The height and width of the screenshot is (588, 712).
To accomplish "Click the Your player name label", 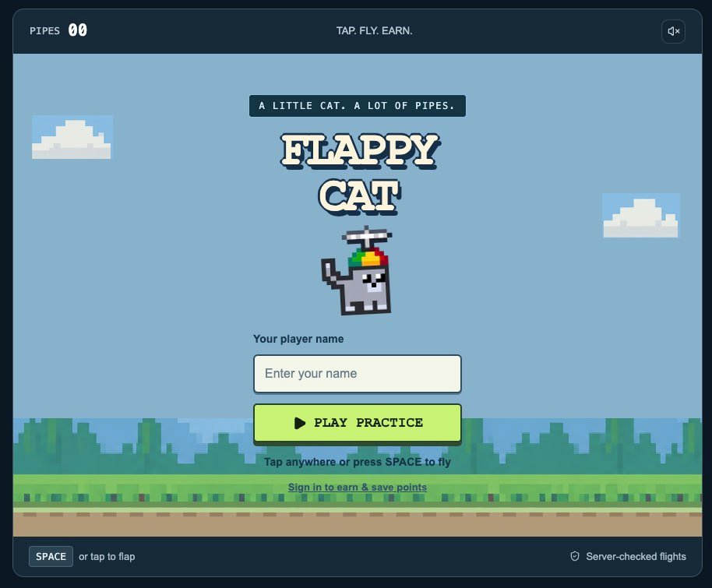I will point(298,339).
